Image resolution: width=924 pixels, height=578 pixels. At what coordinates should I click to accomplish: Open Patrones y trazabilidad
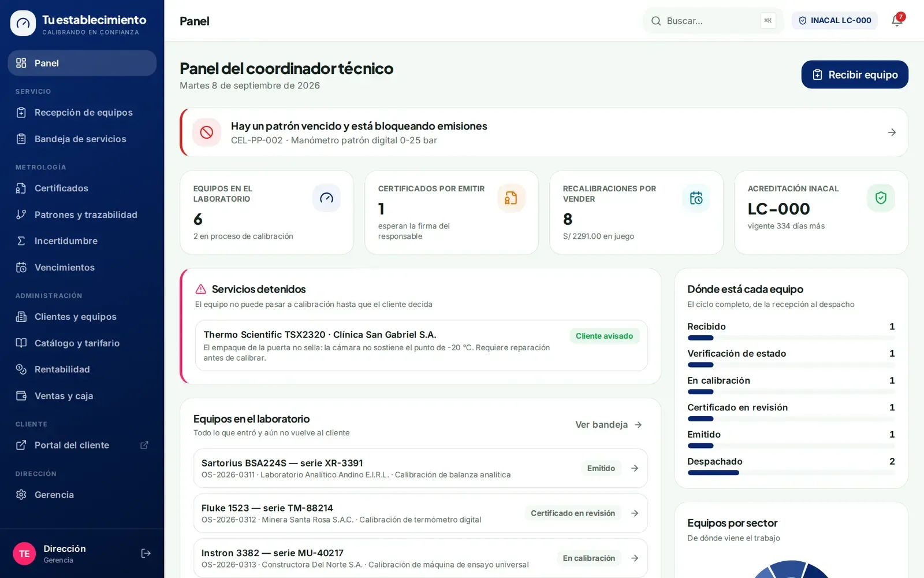pos(82,214)
